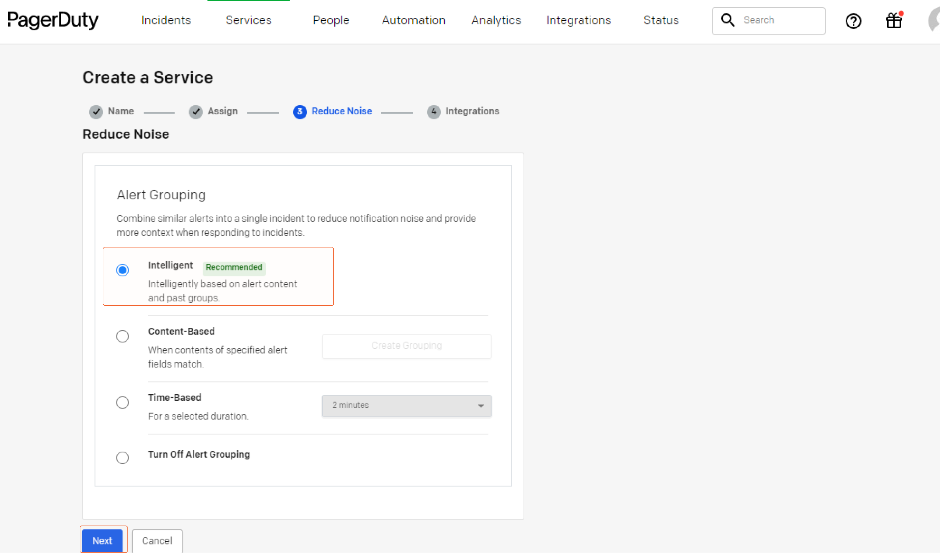This screenshot has height=560, width=940.
Task: Click the gift box icon
Action: [894, 21]
